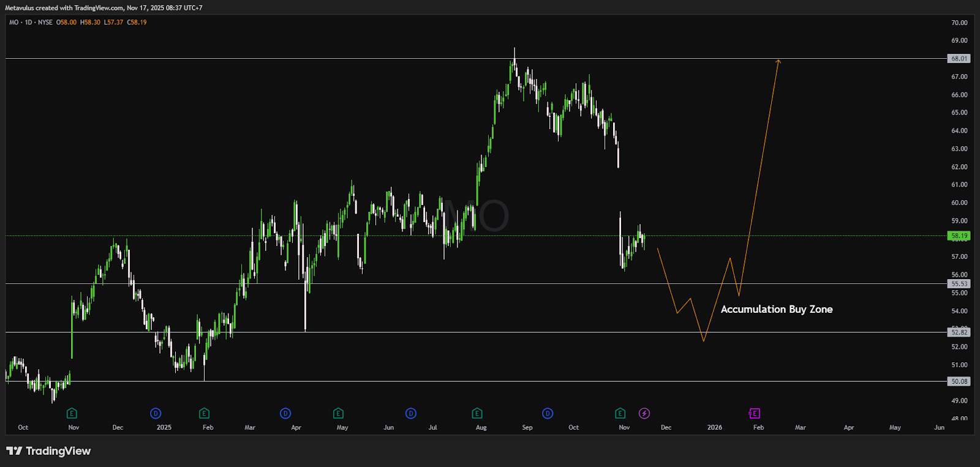
Task: Click the green 58.19 current price label
Action: (959, 236)
